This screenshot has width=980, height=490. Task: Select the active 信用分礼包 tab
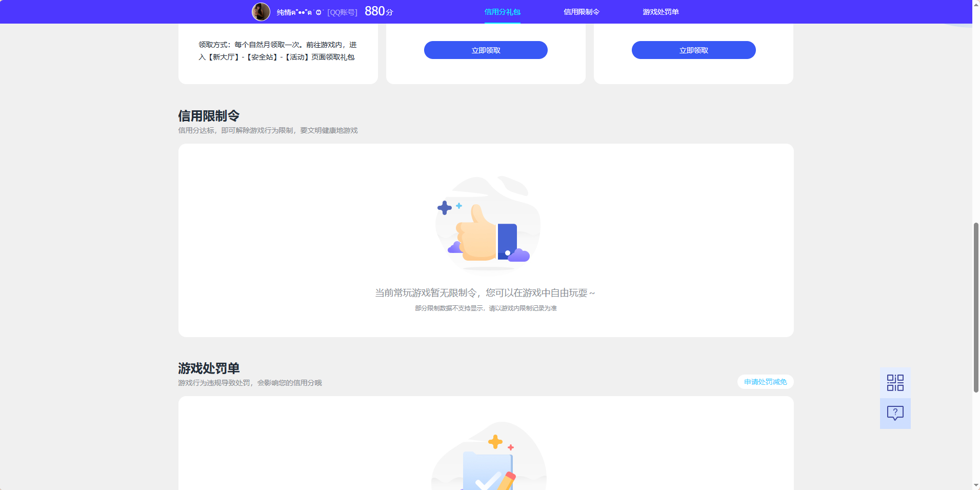tap(502, 11)
